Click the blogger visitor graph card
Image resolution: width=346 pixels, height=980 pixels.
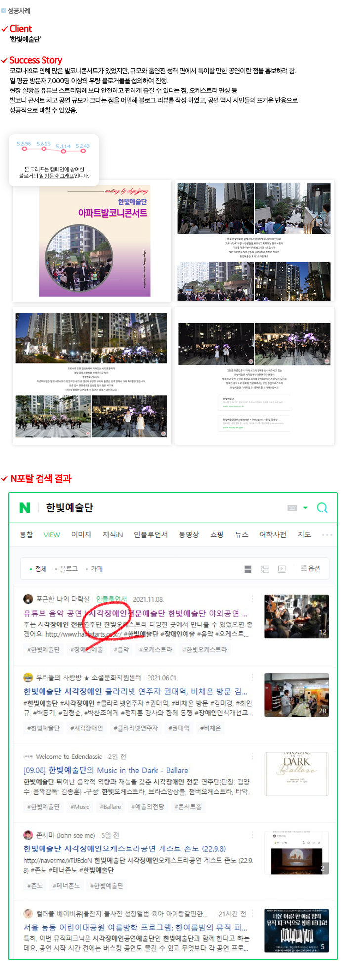coord(54,160)
